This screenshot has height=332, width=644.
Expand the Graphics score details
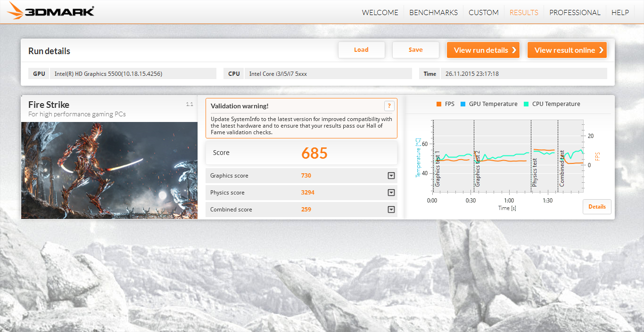pyautogui.click(x=391, y=176)
